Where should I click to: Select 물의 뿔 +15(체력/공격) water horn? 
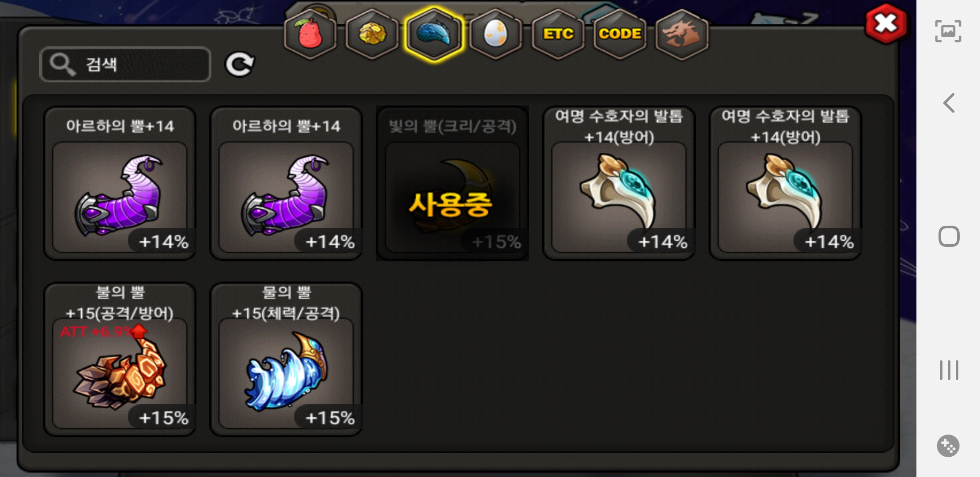point(286,360)
